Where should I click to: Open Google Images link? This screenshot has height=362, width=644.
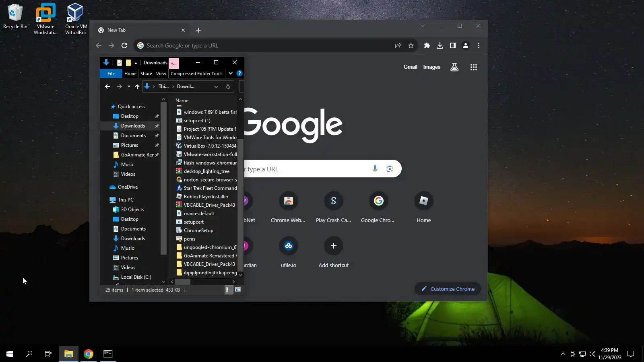[431, 67]
